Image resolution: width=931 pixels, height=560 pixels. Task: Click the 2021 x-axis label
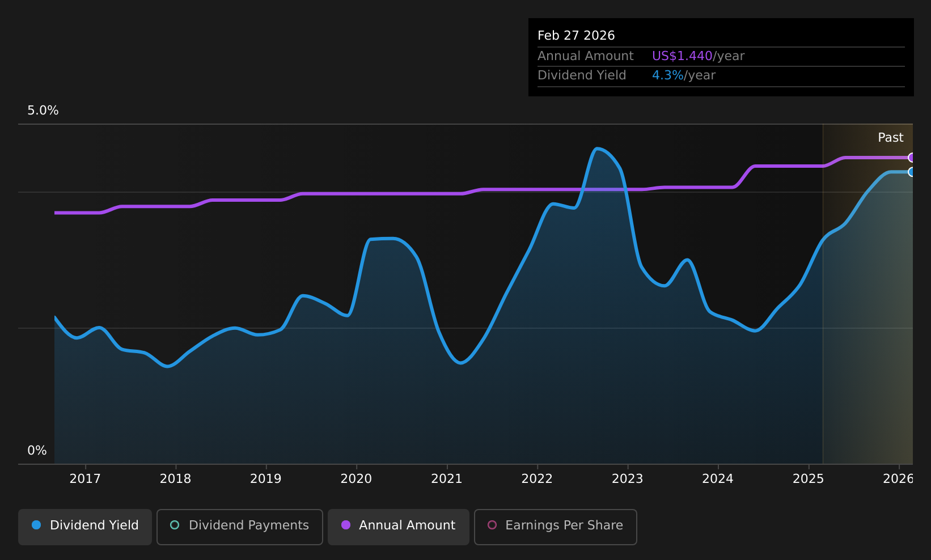coord(447,479)
